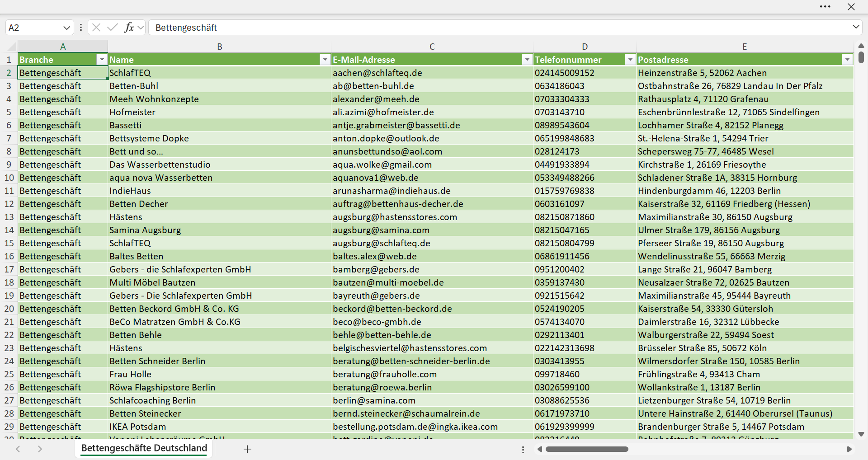The height and width of the screenshot is (460, 868).
Task: Click the horizontal scrollbar thumb
Action: coord(587,449)
